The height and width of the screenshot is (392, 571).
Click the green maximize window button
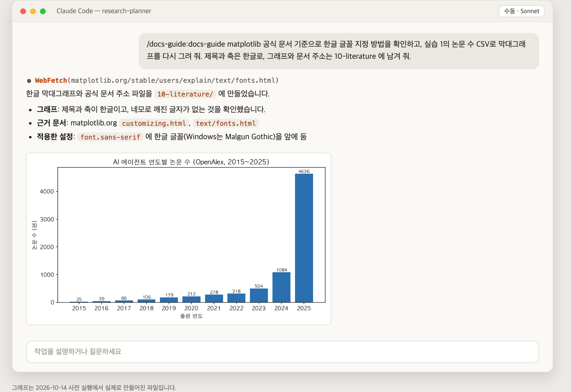43,11
